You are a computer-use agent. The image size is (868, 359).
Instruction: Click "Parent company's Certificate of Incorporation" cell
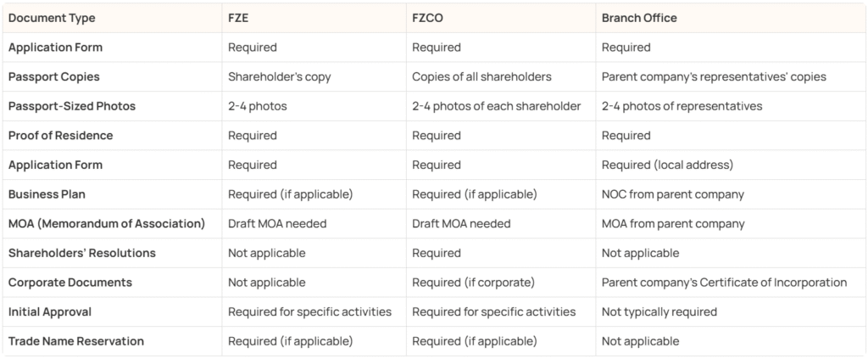coord(724,282)
